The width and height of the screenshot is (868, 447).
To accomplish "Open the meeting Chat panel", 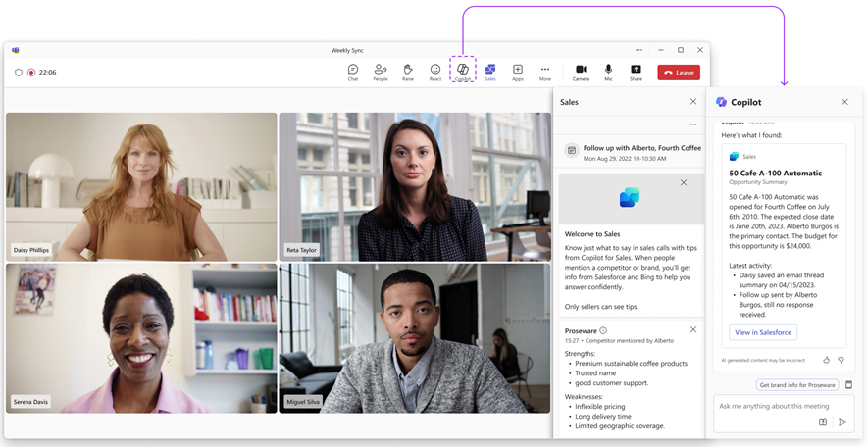I will point(353,71).
